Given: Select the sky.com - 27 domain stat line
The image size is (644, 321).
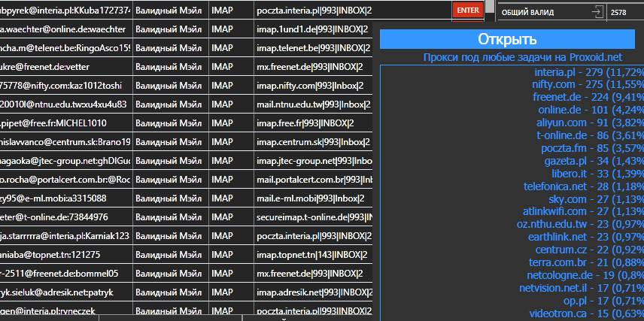Looking at the screenshot, I should 596,199.
